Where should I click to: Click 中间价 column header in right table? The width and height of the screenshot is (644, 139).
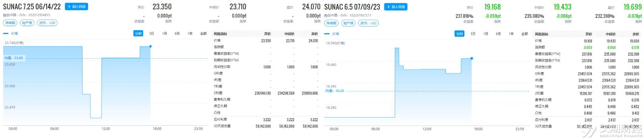click(610, 34)
